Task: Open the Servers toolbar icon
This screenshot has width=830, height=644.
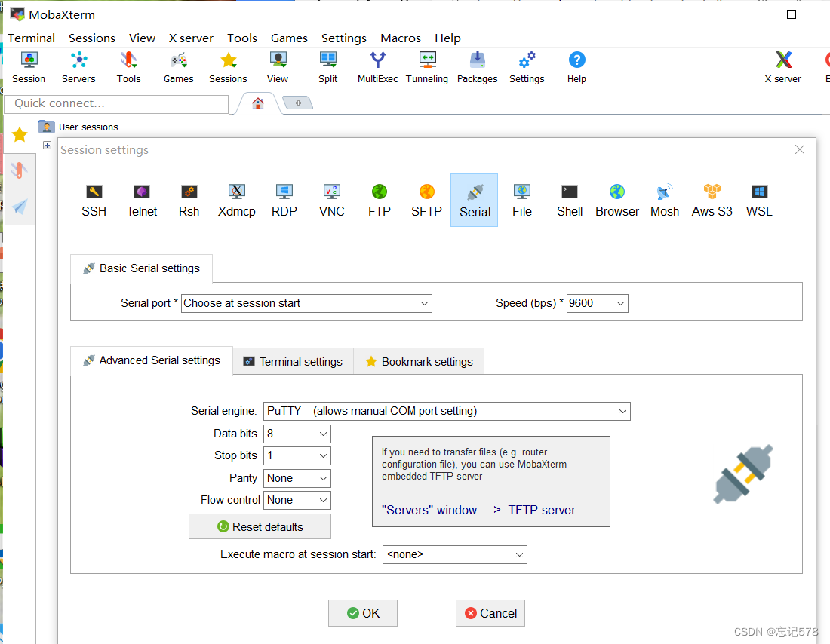Action: click(x=78, y=67)
